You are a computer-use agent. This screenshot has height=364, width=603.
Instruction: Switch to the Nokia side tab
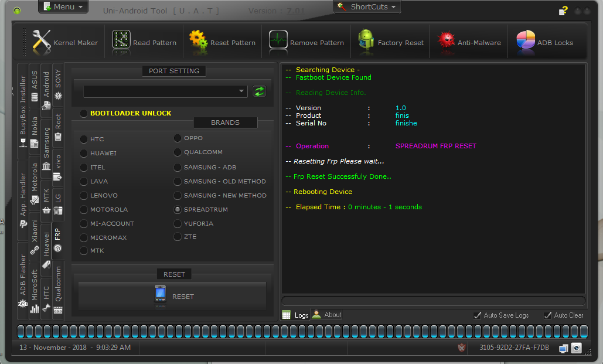(x=35, y=132)
